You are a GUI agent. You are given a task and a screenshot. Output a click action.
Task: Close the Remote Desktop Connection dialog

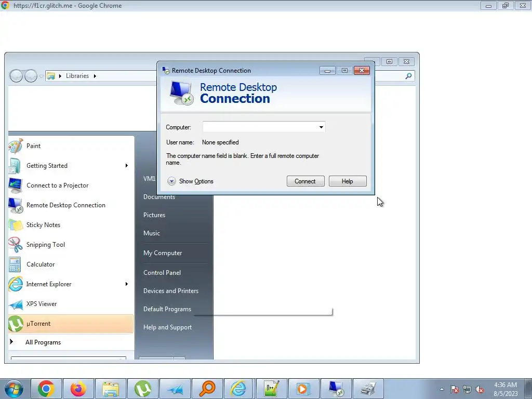(x=362, y=71)
